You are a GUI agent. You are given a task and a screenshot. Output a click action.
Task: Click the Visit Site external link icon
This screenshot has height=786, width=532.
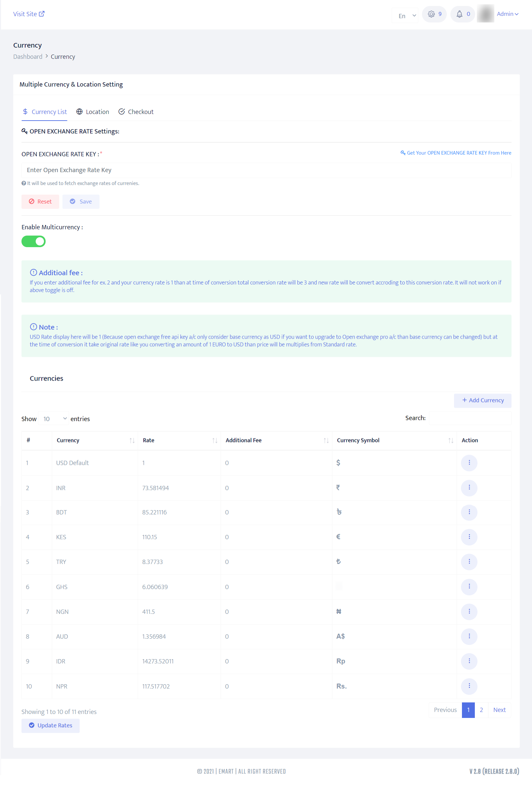(42, 14)
